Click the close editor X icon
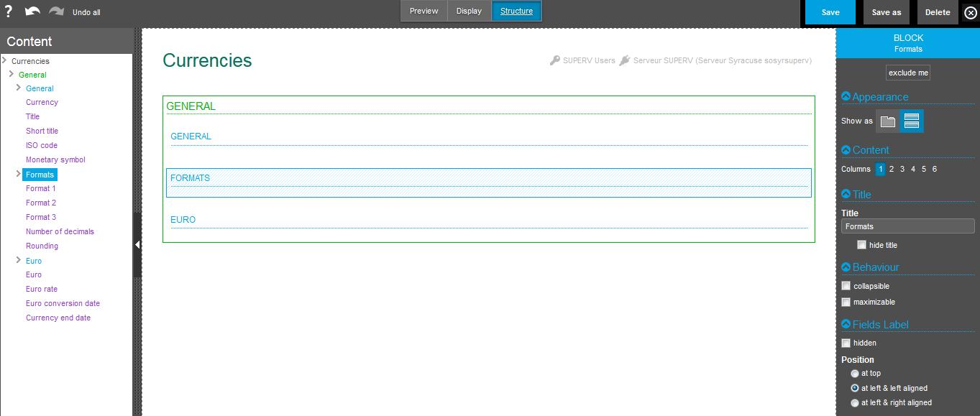The height and width of the screenshot is (416, 980). (970, 12)
